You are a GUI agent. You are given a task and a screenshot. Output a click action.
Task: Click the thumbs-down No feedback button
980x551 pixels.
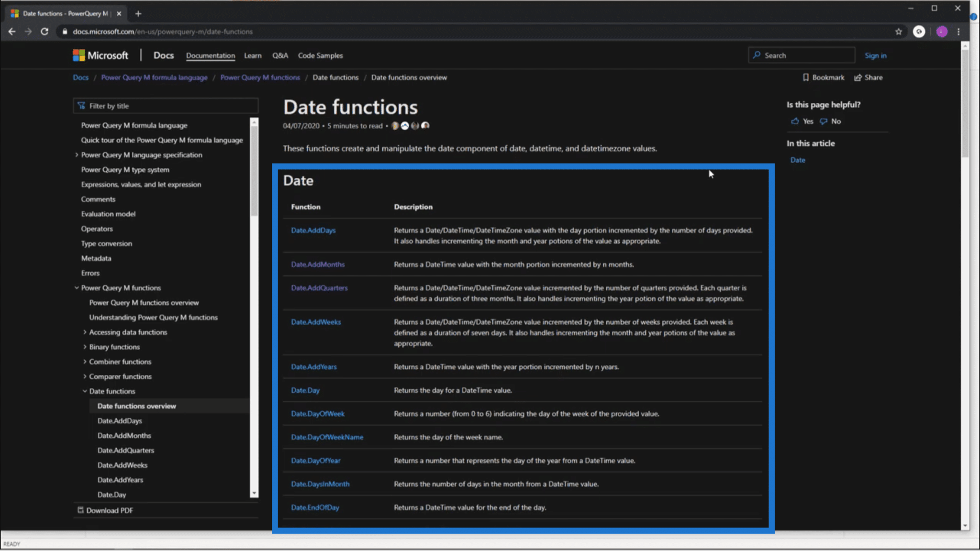830,121
